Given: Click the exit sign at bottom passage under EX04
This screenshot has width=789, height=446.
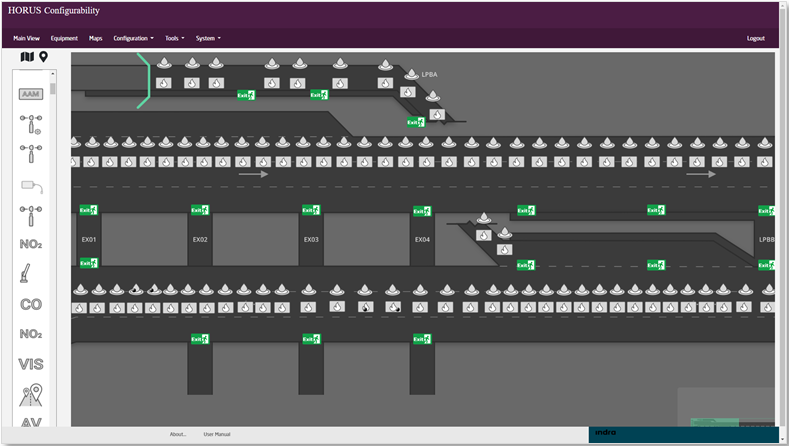Looking at the screenshot, I should coord(422,339).
